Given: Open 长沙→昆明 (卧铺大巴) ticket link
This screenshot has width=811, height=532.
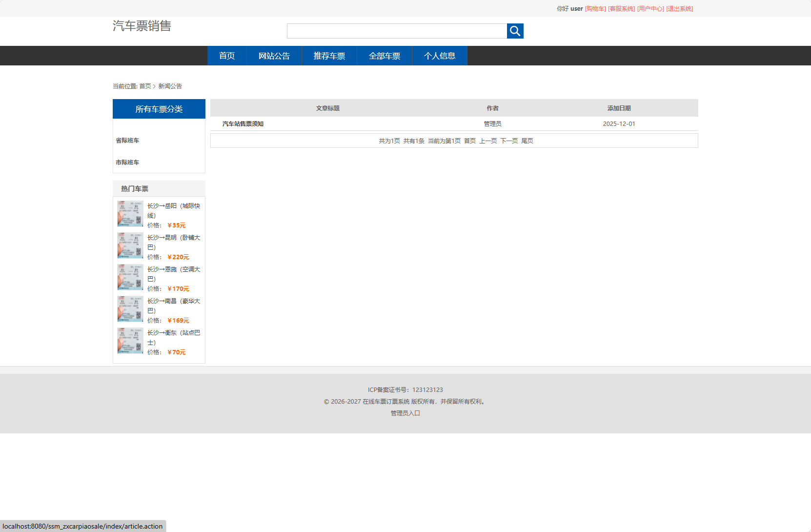Looking at the screenshot, I should (174, 243).
